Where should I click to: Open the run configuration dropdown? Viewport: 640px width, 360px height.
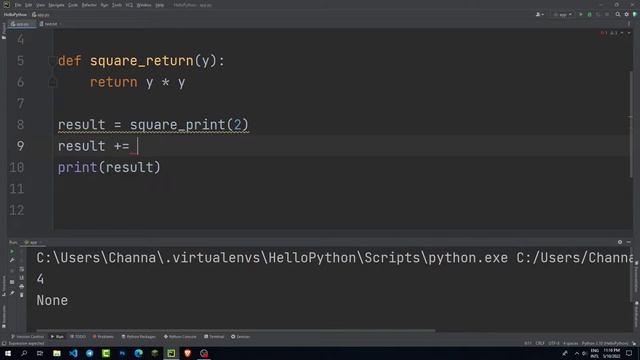563,15
